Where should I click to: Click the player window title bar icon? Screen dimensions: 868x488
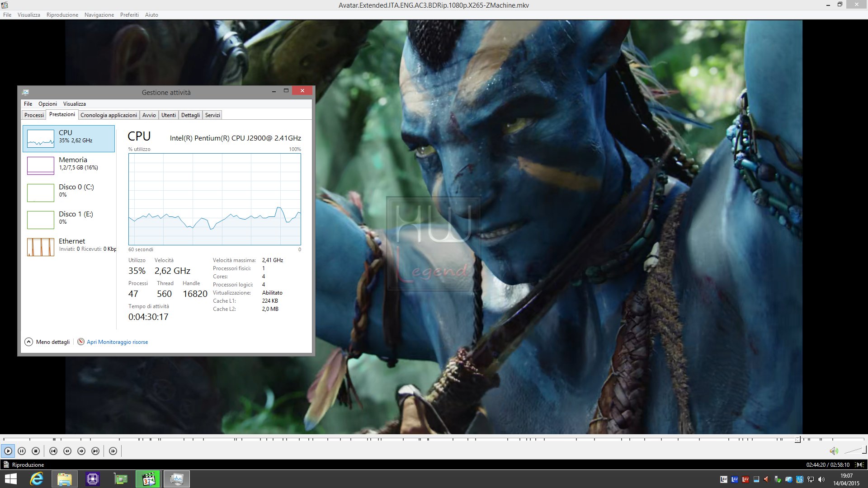pyautogui.click(x=5, y=5)
